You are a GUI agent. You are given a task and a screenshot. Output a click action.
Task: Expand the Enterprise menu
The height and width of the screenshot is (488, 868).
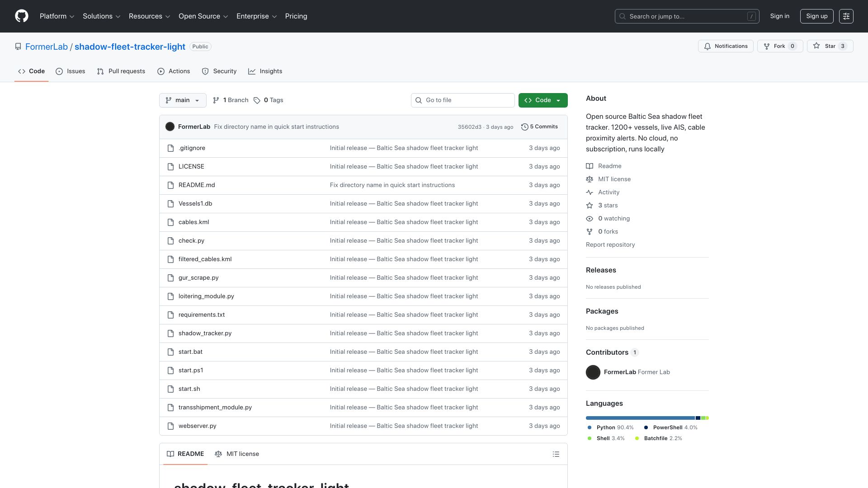pos(257,16)
